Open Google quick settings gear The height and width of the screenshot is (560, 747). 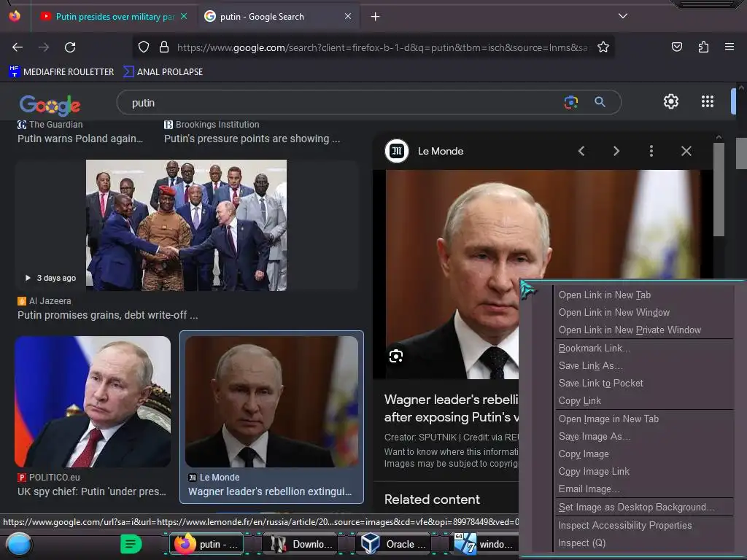(671, 101)
